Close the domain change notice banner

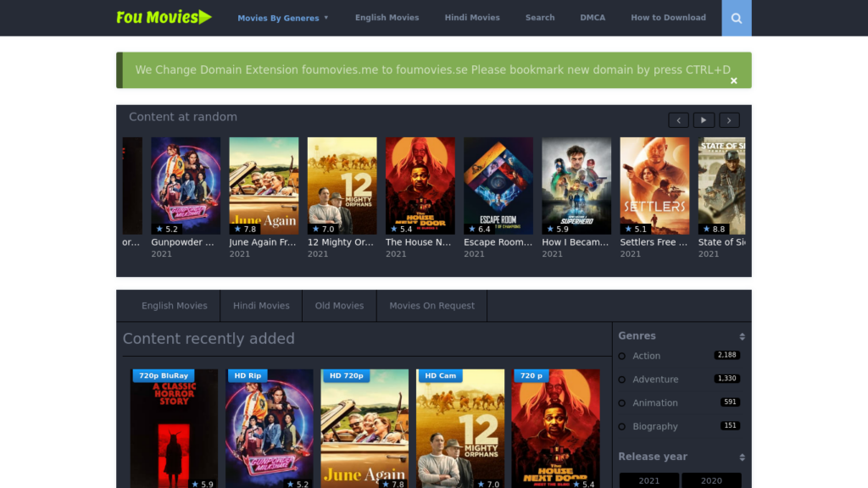coord(733,80)
